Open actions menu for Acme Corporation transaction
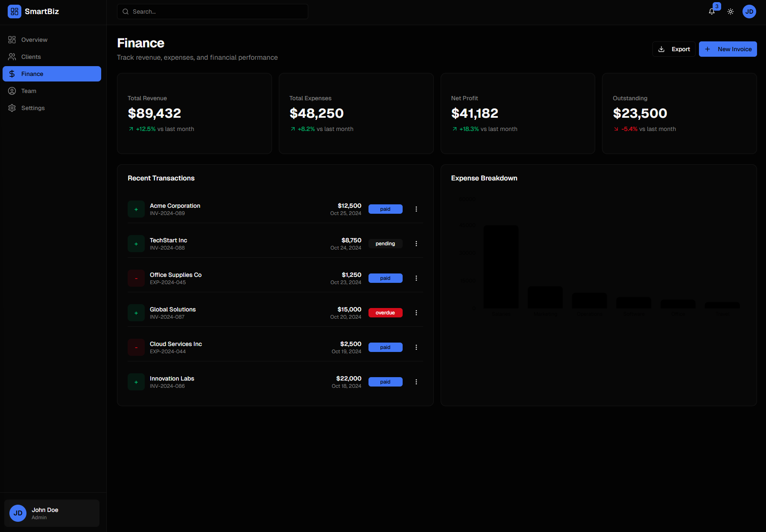 tap(416, 209)
